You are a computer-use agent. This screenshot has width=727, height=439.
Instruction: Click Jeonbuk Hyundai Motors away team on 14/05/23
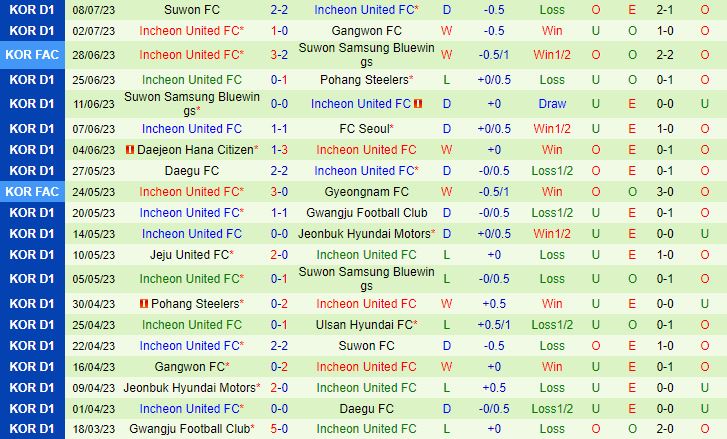(x=365, y=234)
